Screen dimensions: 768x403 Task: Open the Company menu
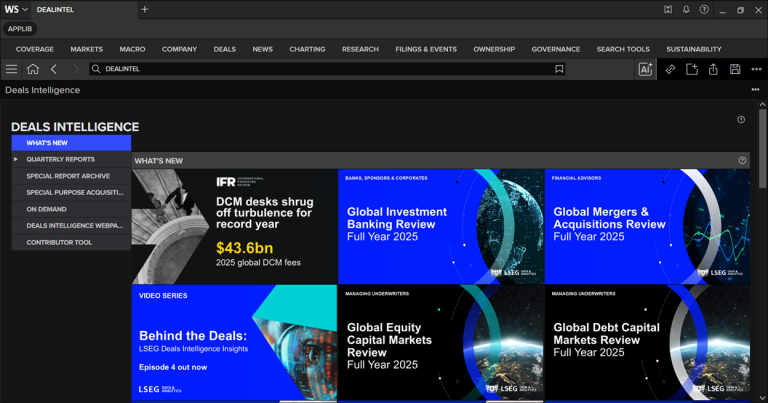tap(179, 49)
